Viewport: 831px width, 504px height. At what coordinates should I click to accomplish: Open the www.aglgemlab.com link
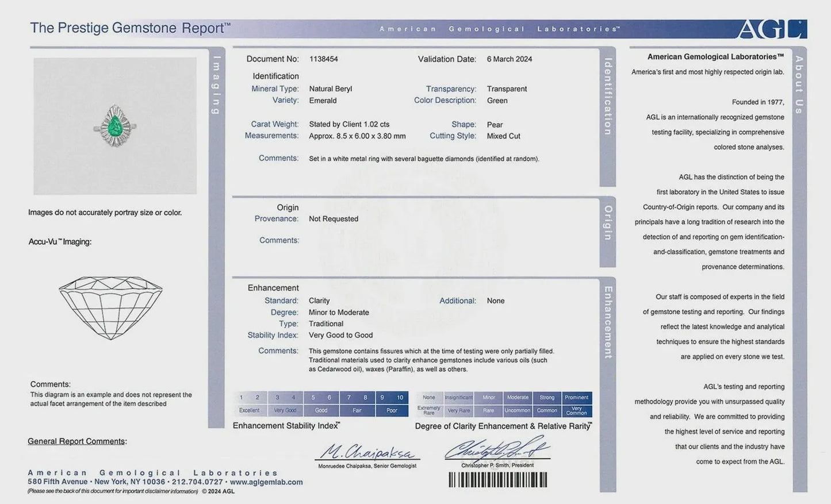tap(266, 482)
